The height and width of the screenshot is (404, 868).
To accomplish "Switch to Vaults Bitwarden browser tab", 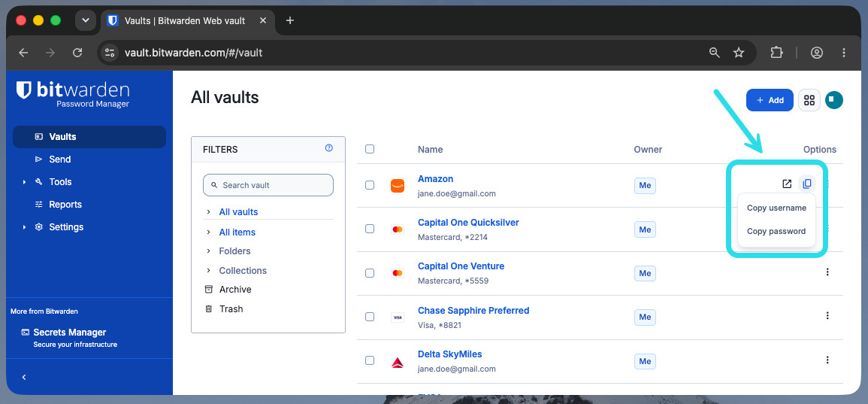I will coord(187,20).
